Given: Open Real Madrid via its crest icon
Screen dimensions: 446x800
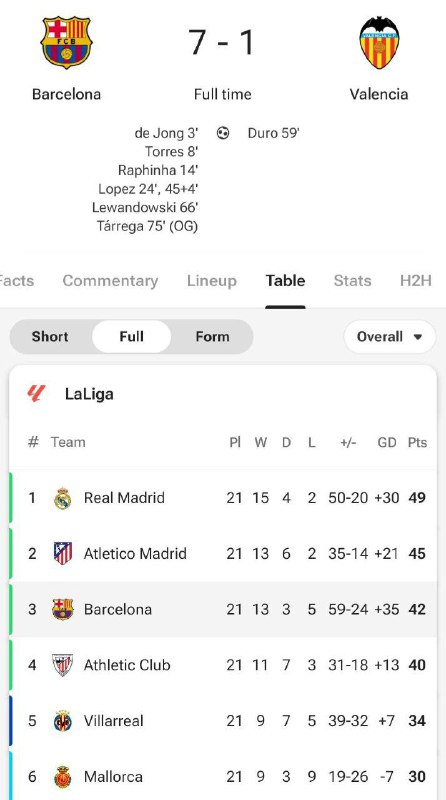Looking at the screenshot, I should click(63, 498).
